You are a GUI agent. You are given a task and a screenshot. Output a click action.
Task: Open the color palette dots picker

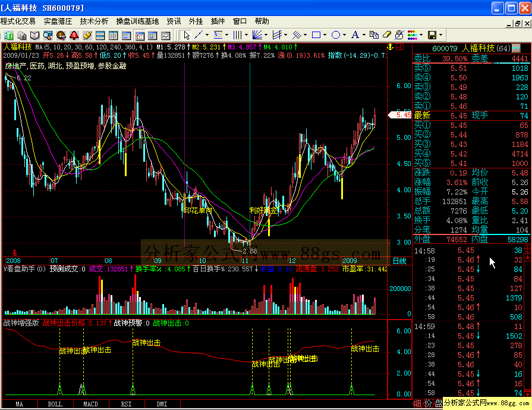tap(413, 35)
